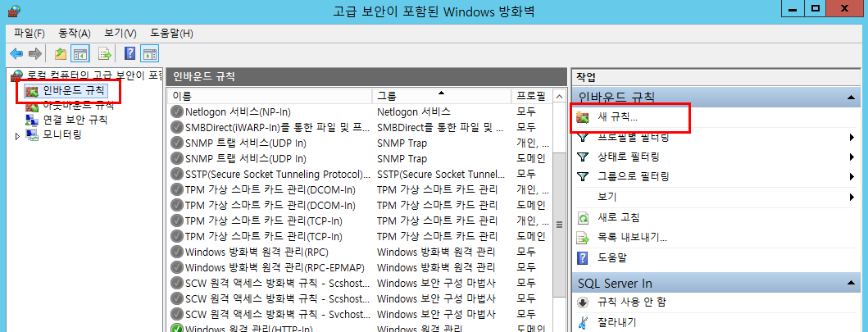Click the scissors cut icon

click(x=583, y=323)
